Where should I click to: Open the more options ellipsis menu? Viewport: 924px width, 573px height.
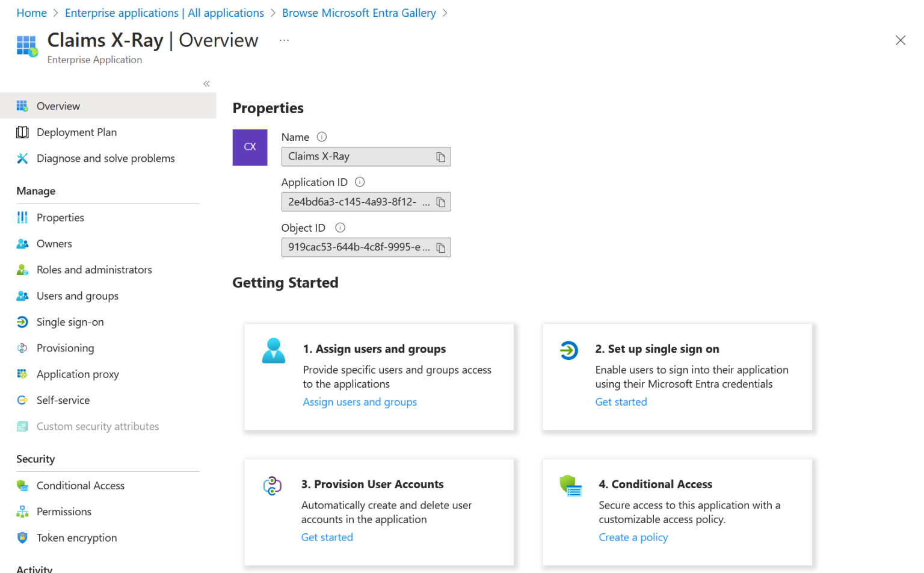pyautogui.click(x=283, y=40)
